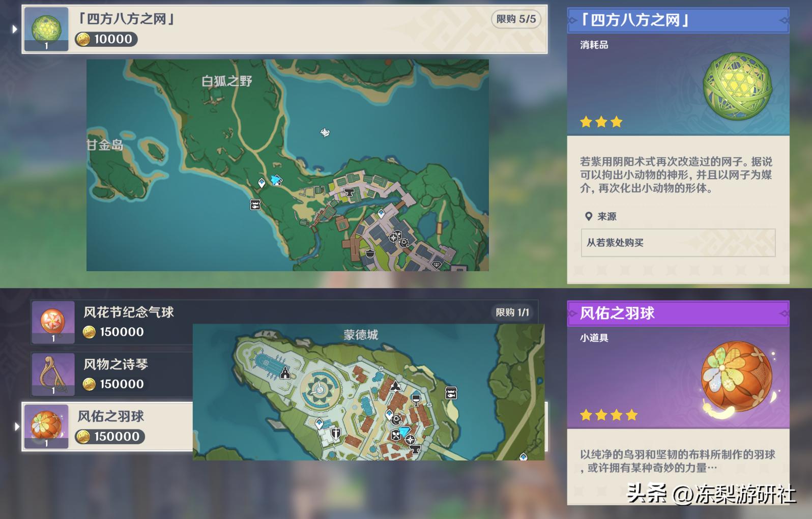Select the blacksmith anvil icon in Inazuma
This screenshot has height=519, width=812.
pos(349,192)
